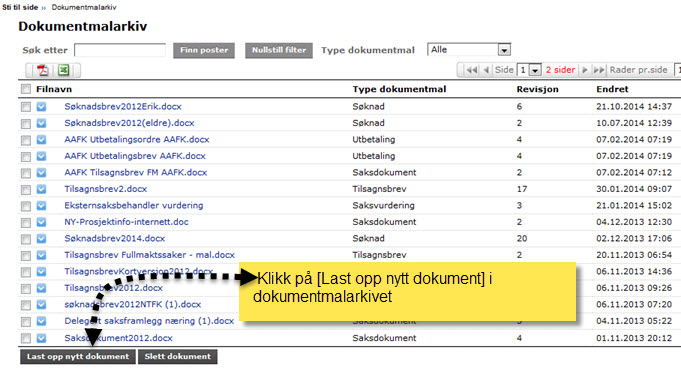Open row menu icon for søknadsbrev2012NTFK (1).docx
Viewport: 681px width, 380px height.
[41, 304]
